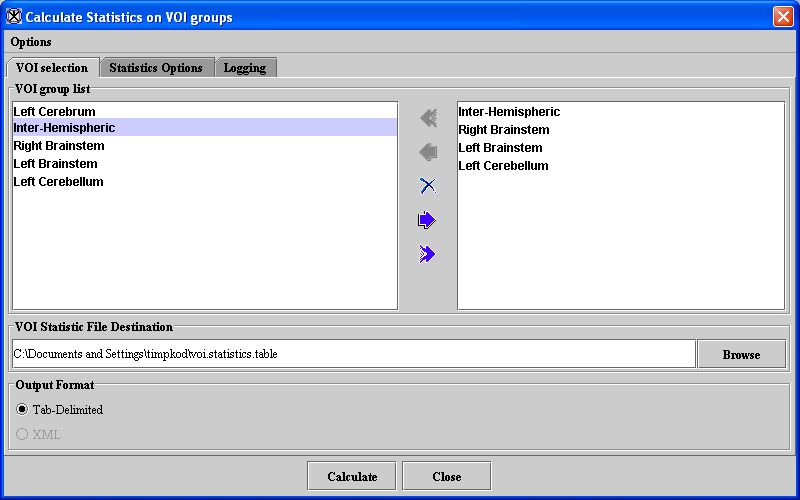The image size is (800, 500).
Task: Click the blue X delete icon
Action: click(x=428, y=186)
